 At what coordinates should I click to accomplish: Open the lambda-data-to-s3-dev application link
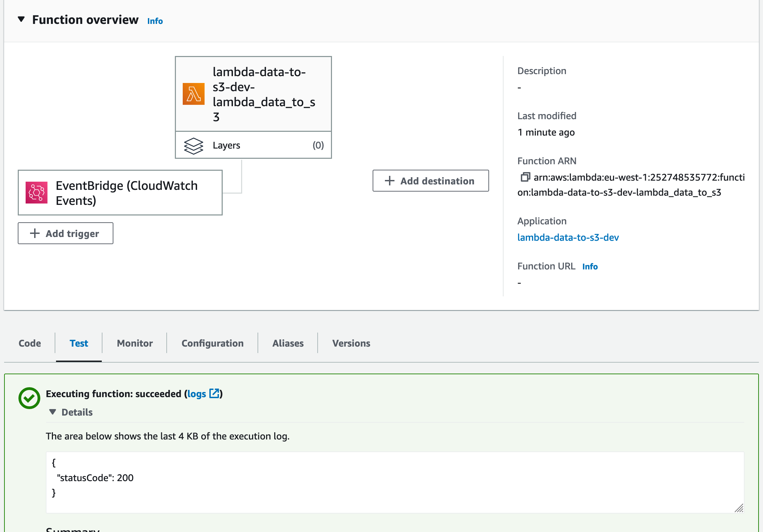point(568,237)
